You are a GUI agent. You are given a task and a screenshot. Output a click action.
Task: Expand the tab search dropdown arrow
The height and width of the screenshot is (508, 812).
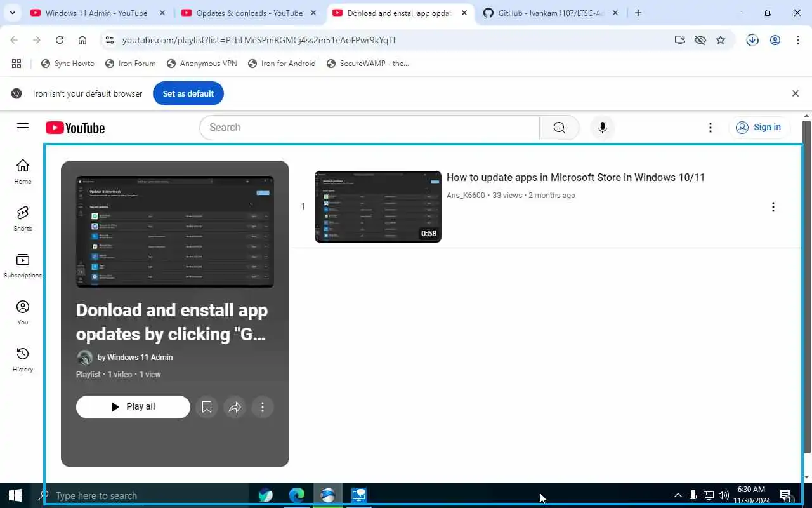[12, 13]
